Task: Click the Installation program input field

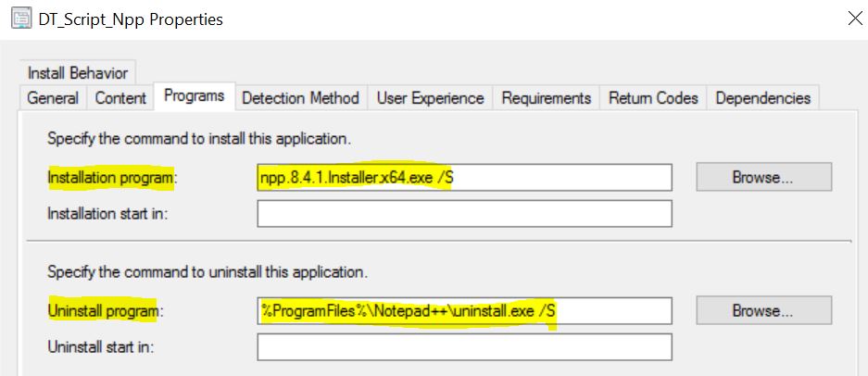Action: click(x=464, y=177)
